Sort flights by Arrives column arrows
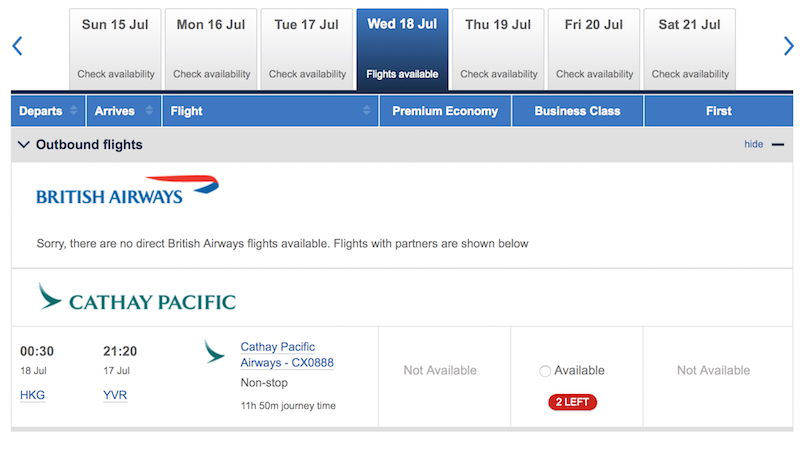The image size is (800, 450). click(x=149, y=110)
